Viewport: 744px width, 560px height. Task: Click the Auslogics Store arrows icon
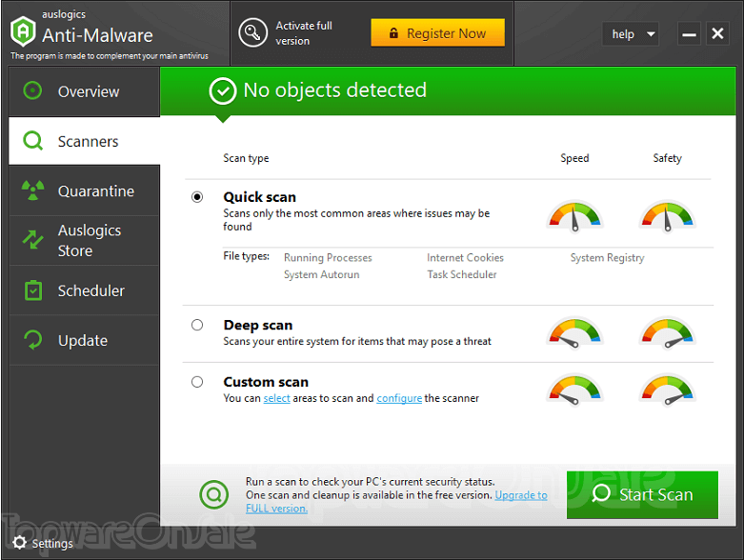click(32, 239)
